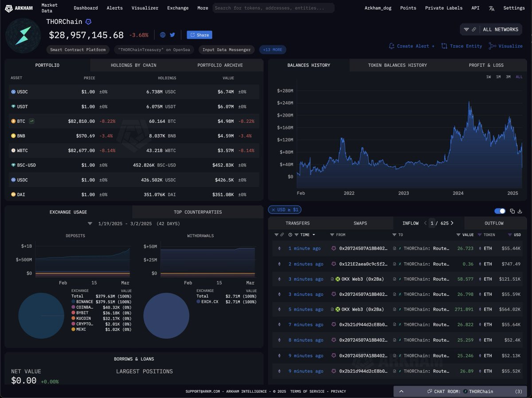Click the USDC coin icon in first row

tap(13, 92)
